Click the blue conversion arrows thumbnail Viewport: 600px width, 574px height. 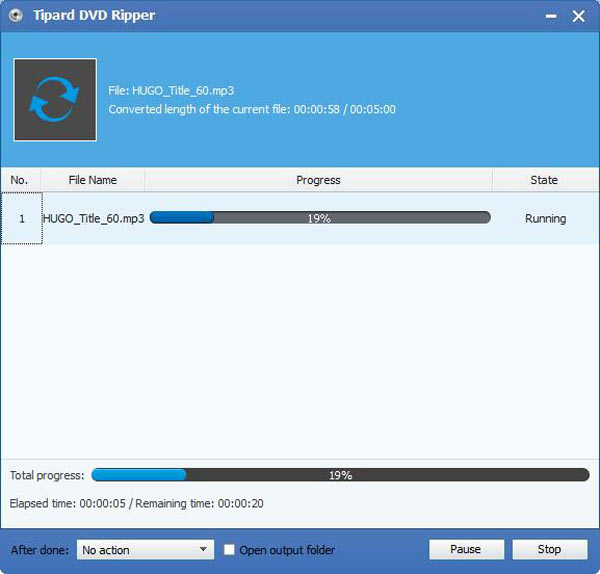[x=55, y=99]
